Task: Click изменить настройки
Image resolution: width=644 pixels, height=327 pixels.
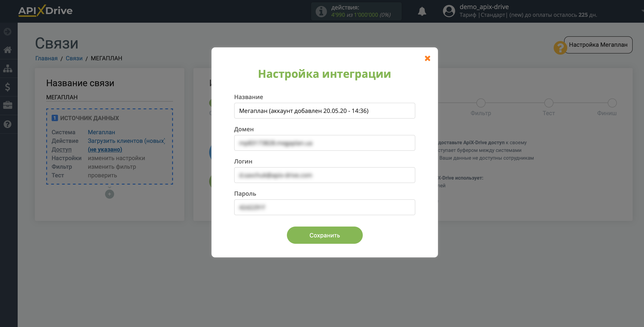Action: pos(116,158)
